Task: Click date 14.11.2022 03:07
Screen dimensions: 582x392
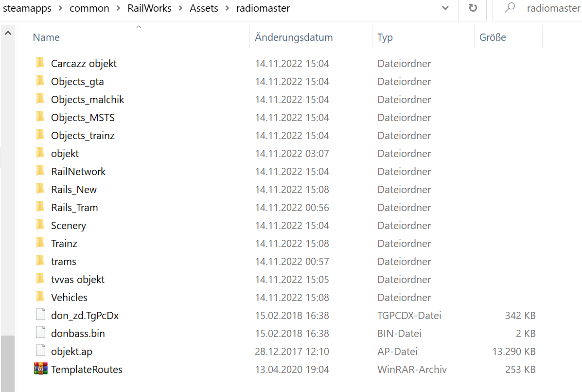Action: click(292, 153)
